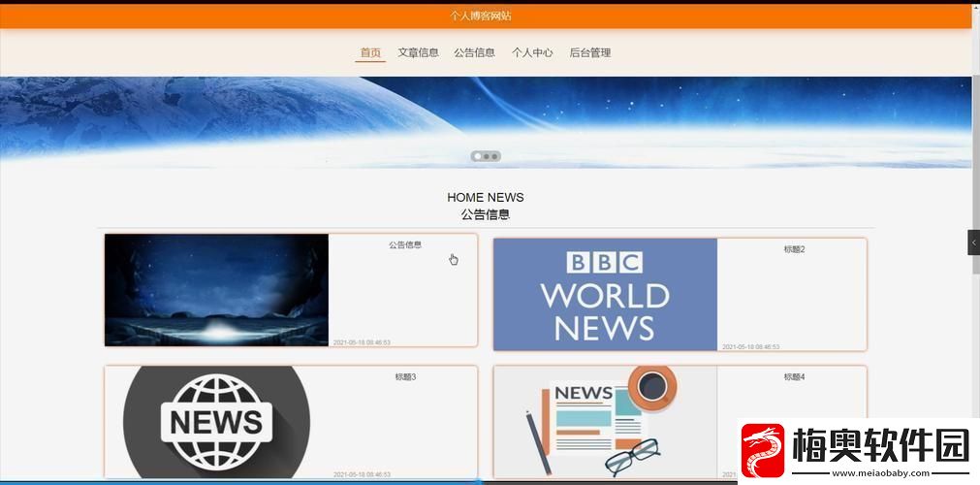Click the date under the 标题3 card
Screen dimensions: 980x485
click(x=362, y=474)
